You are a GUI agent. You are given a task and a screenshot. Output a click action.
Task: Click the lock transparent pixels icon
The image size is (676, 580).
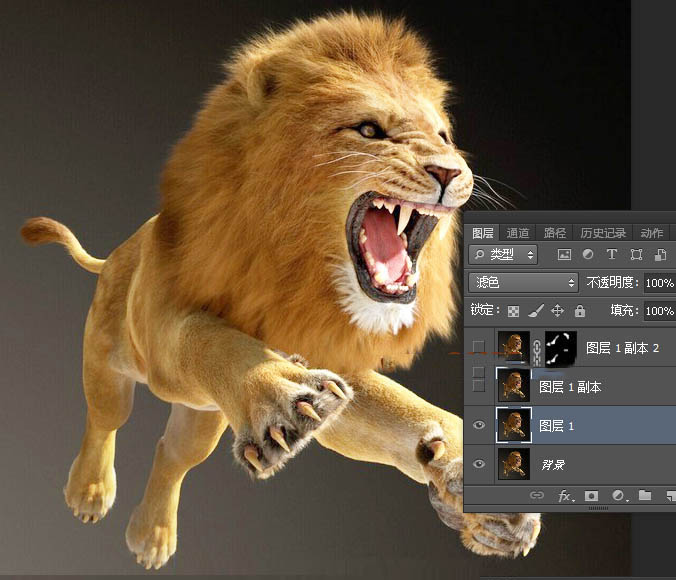pos(513,311)
